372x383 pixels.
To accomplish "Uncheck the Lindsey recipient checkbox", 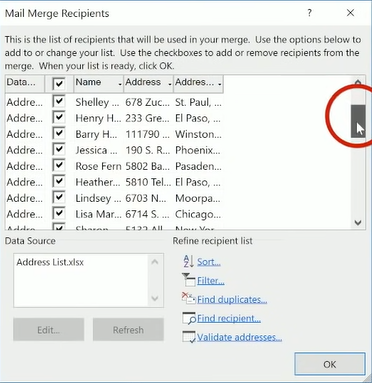I will [x=59, y=197].
